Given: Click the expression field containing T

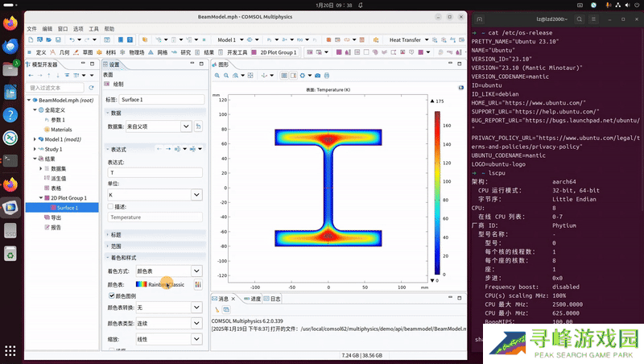Looking at the screenshot, I should [x=155, y=173].
